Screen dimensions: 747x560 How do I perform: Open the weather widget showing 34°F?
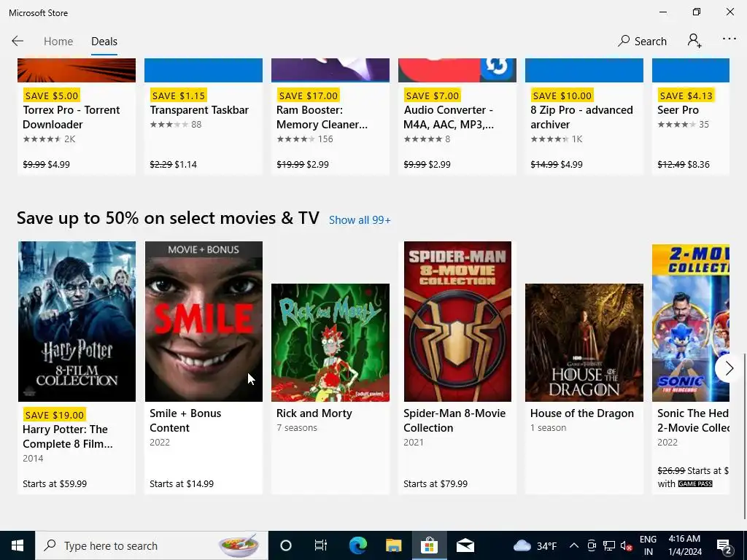[535, 545]
